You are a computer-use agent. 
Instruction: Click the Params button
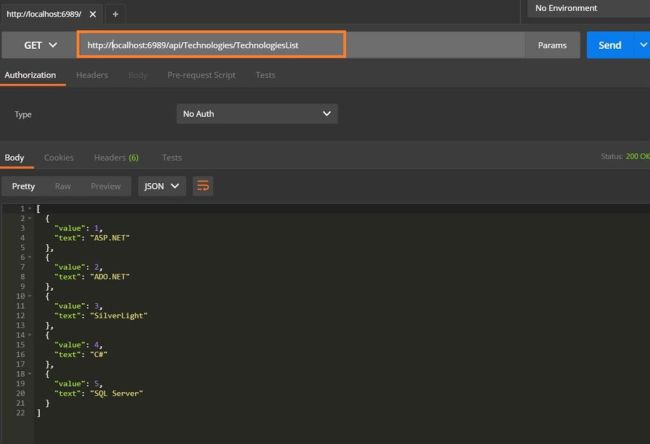(552, 45)
